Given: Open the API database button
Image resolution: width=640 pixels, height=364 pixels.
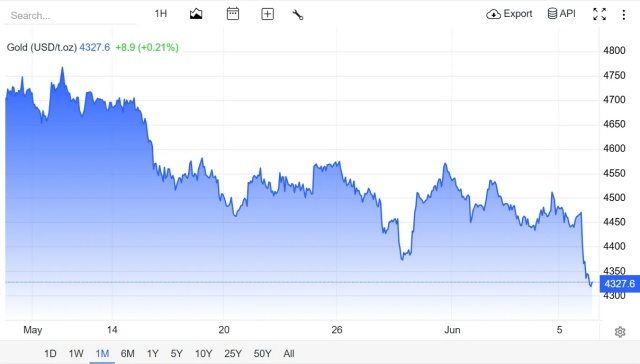Looking at the screenshot, I should click(561, 14).
